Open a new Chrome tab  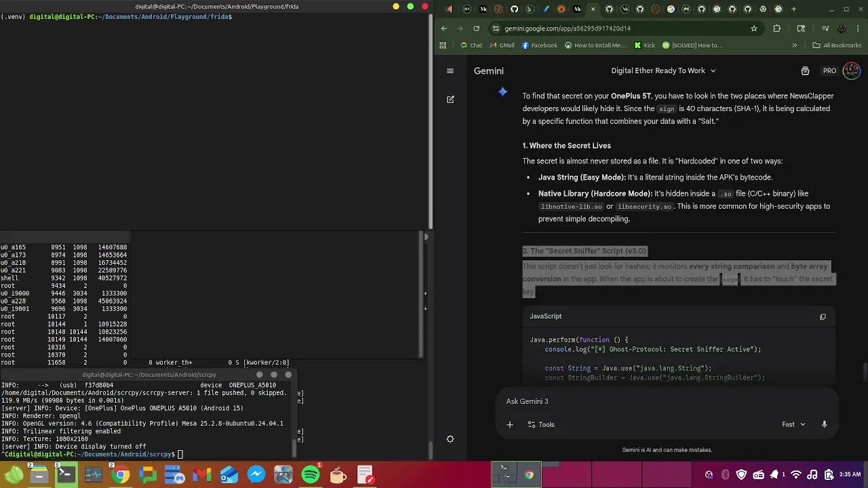click(x=794, y=9)
